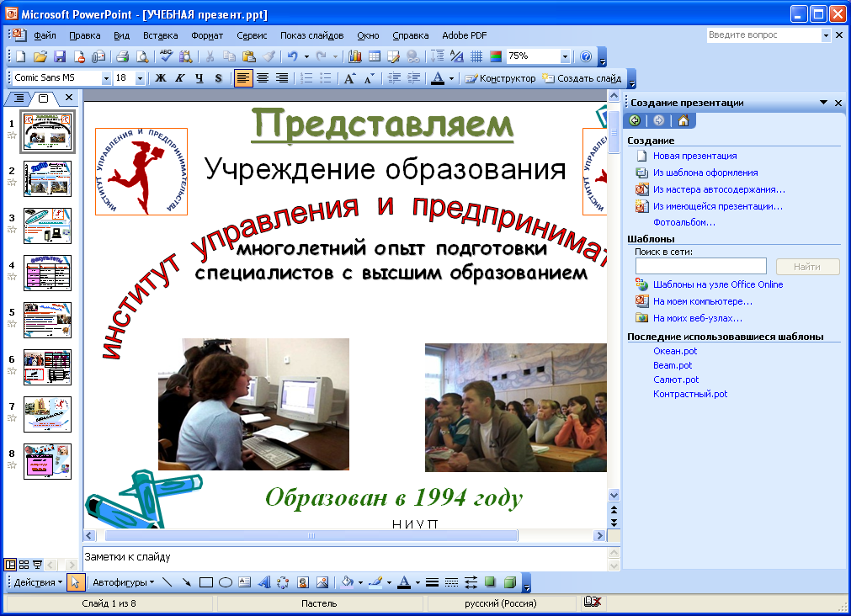Viewport: 851px width, 616px height.
Task: Cut selection with the scissors icon
Action: pos(210,56)
